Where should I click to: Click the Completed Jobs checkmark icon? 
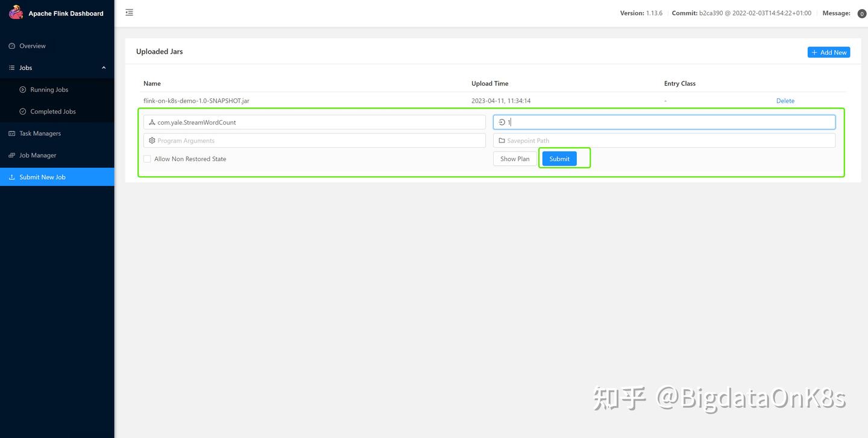click(x=22, y=111)
